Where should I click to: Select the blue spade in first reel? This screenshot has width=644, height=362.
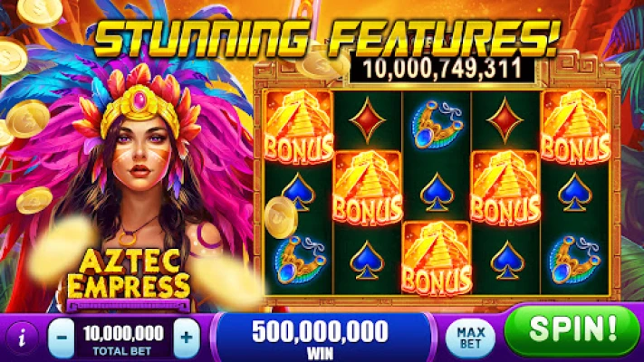tap(299, 192)
